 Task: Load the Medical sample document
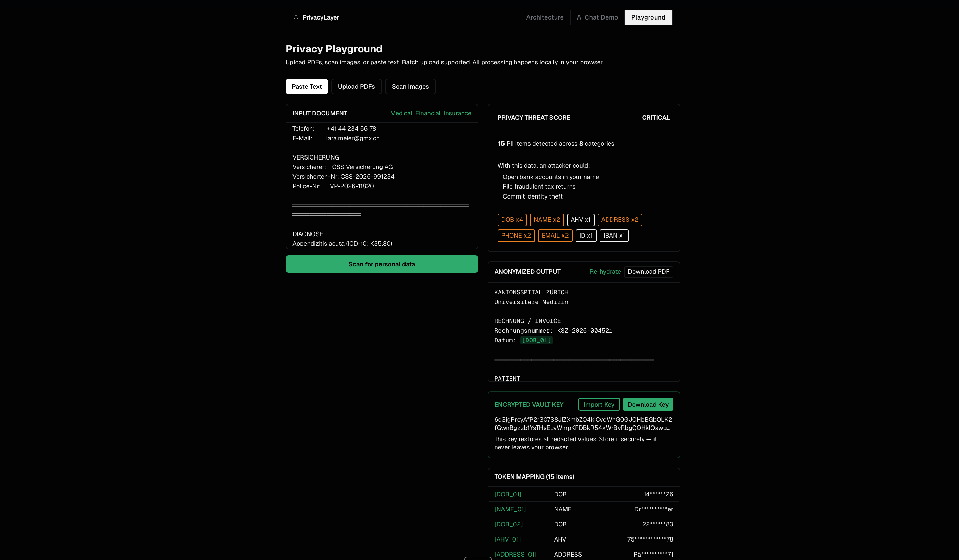tap(401, 113)
